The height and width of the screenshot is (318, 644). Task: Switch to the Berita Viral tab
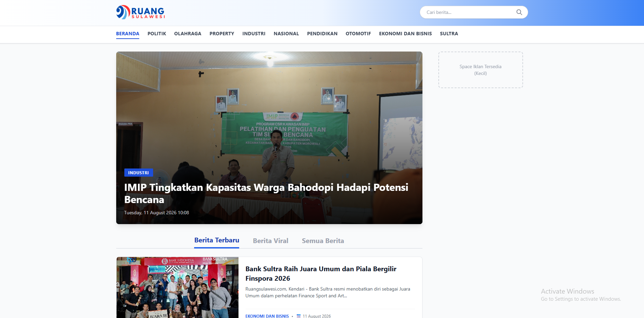pos(271,241)
